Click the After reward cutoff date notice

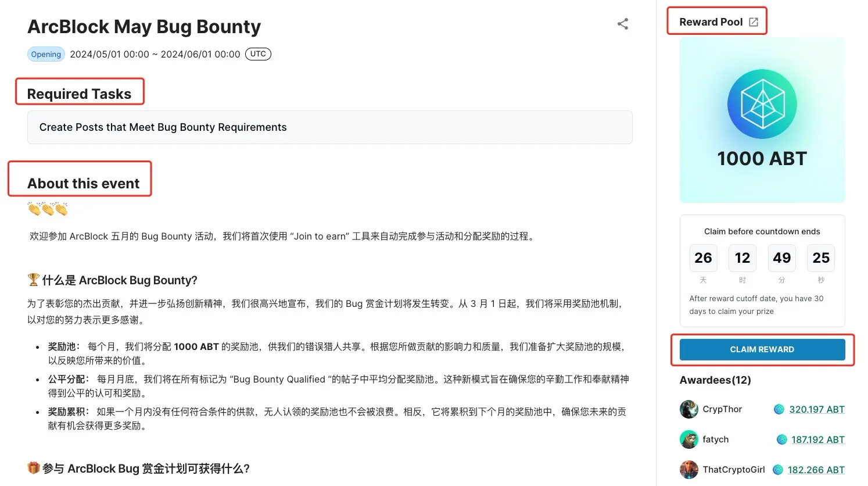[756, 305]
